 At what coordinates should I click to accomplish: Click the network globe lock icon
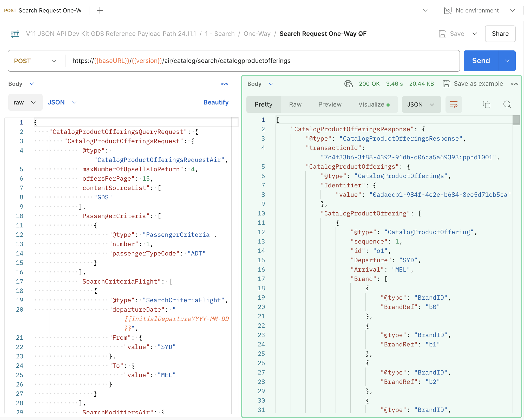pos(348,84)
